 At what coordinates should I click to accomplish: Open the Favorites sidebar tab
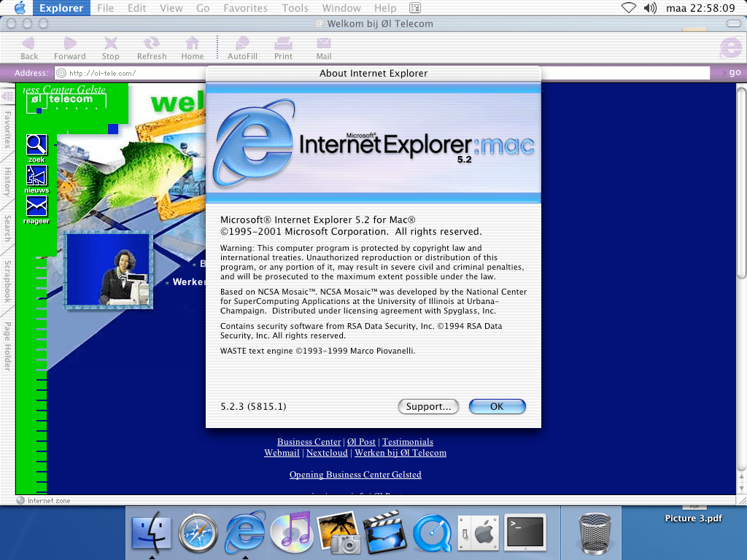click(7, 129)
